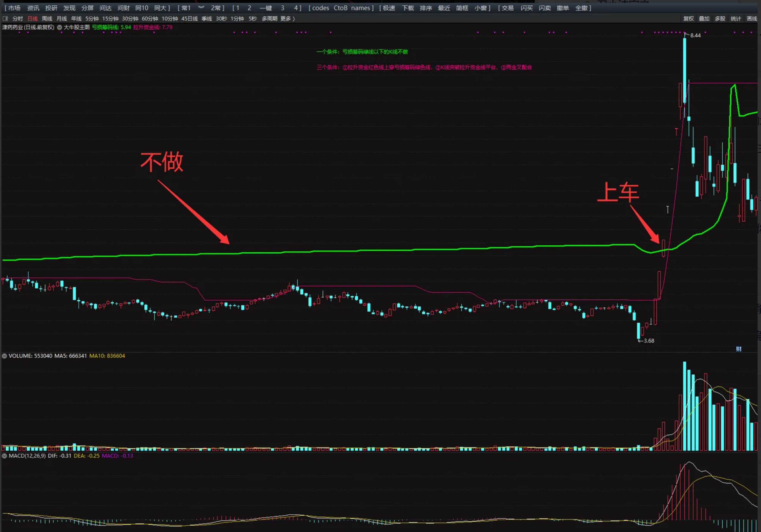Click 全撤 cancel all orders
The height and width of the screenshot is (532, 761).
581,8
